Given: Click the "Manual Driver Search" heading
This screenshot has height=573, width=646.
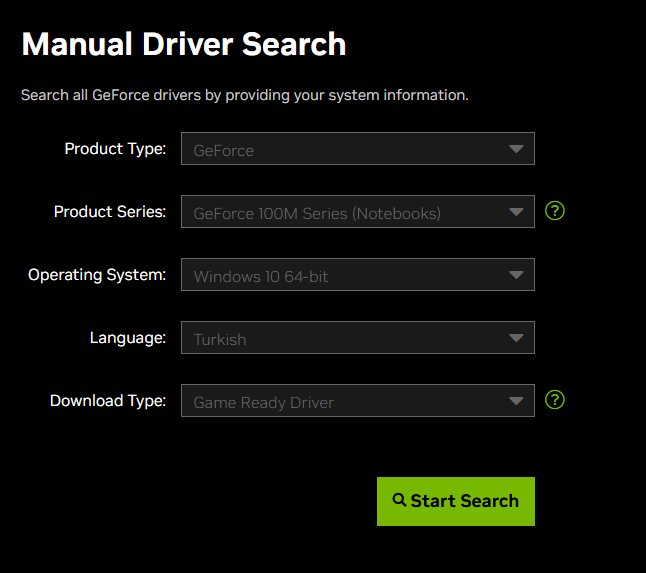Looking at the screenshot, I should pos(184,44).
